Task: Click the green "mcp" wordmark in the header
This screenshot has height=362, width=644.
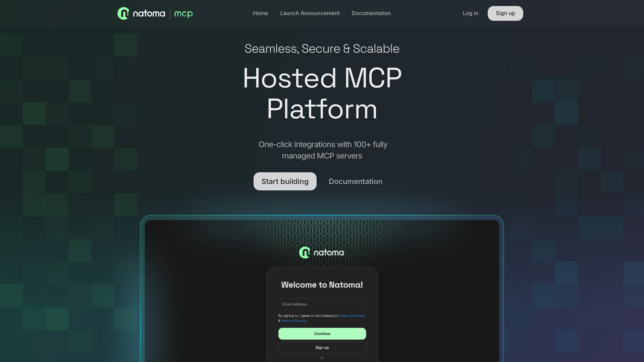Action: 183,13
